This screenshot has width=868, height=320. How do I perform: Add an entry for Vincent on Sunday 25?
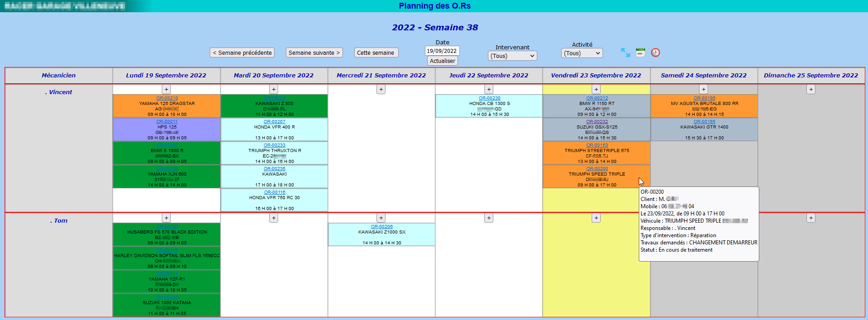810,90
